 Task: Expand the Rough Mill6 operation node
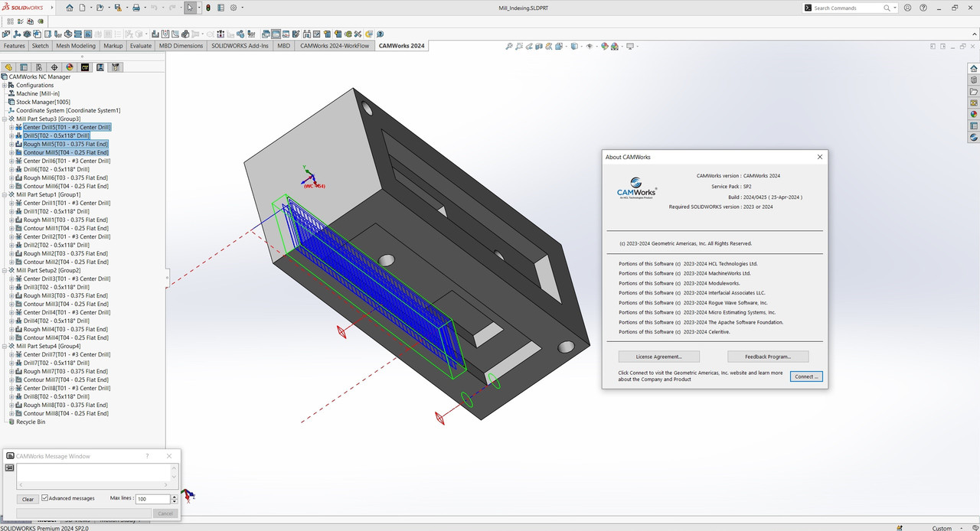(x=11, y=178)
